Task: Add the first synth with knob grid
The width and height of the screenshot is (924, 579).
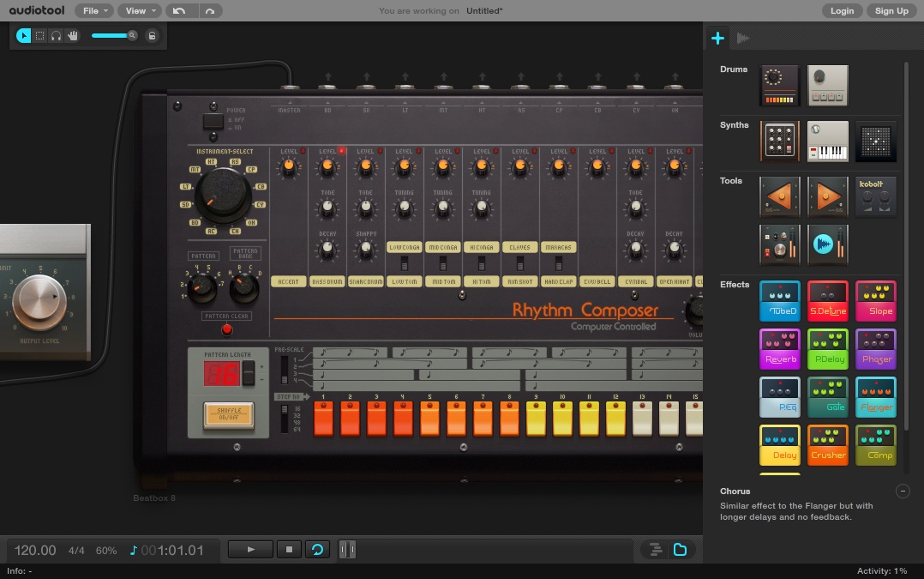Action: [x=780, y=142]
